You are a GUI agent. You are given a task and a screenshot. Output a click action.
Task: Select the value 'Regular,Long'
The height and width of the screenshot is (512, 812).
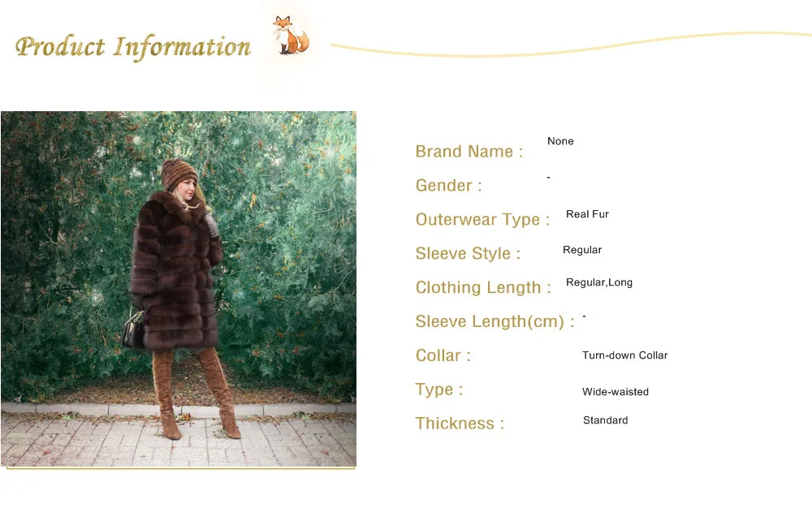pyautogui.click(x=599, y=282)
